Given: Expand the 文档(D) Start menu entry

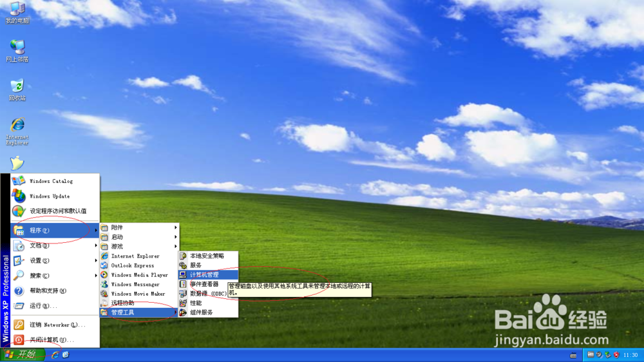Looking at the screenshot, I should click(55, 245).
